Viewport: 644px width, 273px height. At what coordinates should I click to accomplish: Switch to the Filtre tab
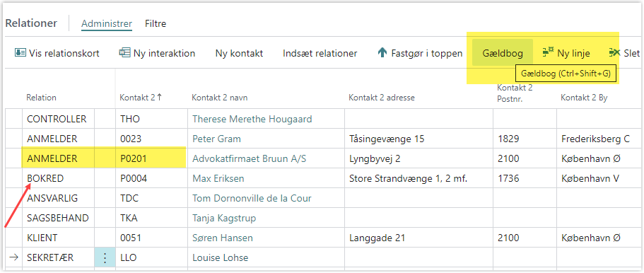(x=156, y=23)
